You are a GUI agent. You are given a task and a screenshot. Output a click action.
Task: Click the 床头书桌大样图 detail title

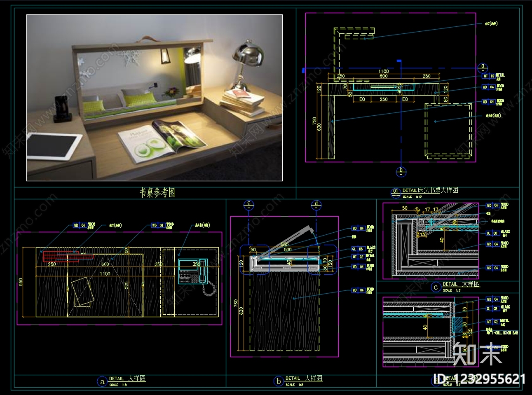point(438,190)
